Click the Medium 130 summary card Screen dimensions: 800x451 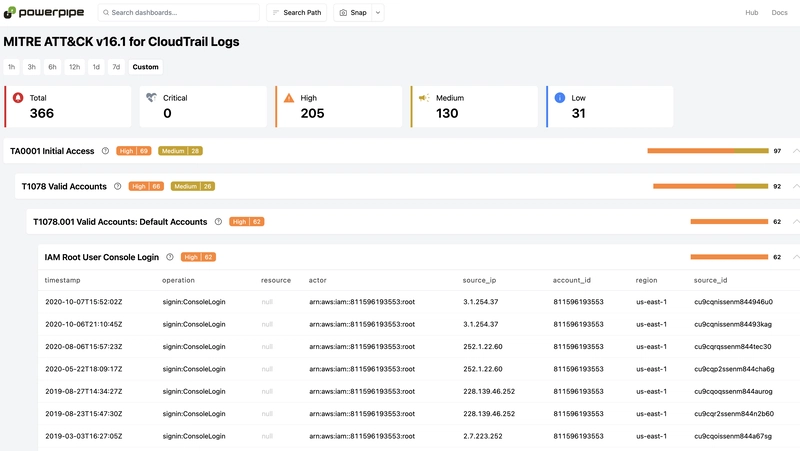(x=474, y=106)
